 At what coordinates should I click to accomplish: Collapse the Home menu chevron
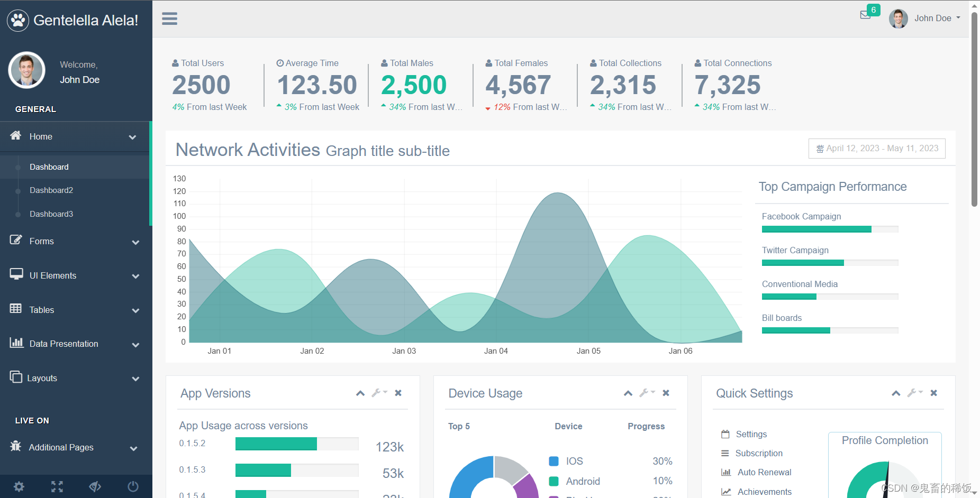(132, 137)
